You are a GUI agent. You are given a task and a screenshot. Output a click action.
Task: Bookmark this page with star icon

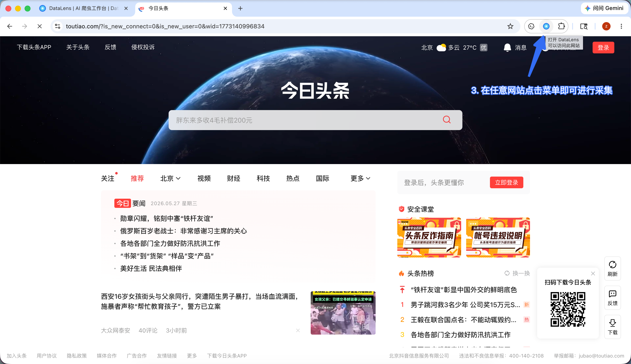[510, 26]
